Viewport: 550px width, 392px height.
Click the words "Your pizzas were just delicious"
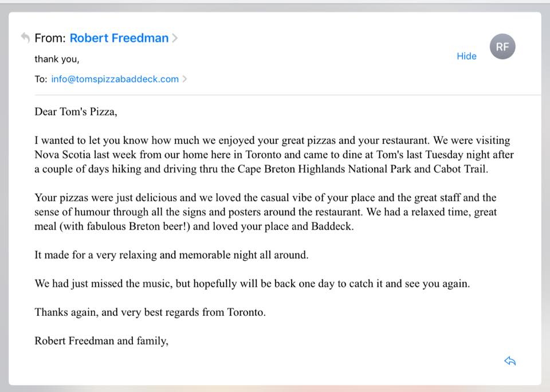pos(105,198)
